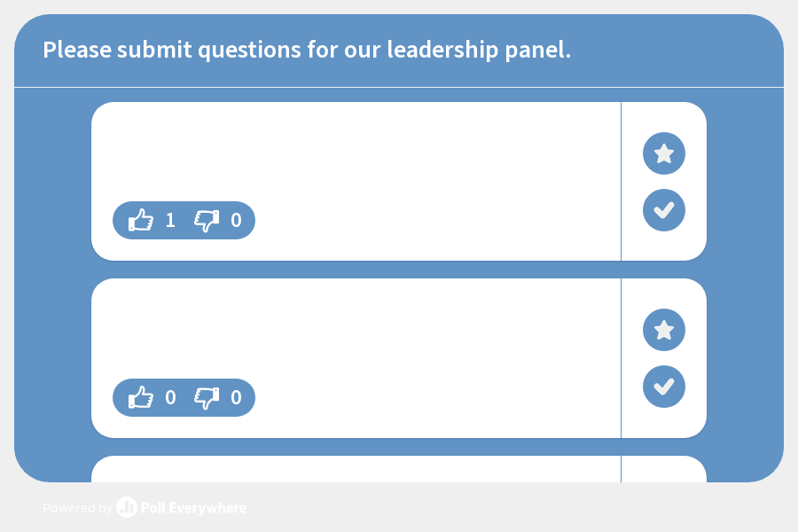Toggle approval checkmark on the lower question
This screenshot has width=798, height=532.
click(x=663, y=387)
